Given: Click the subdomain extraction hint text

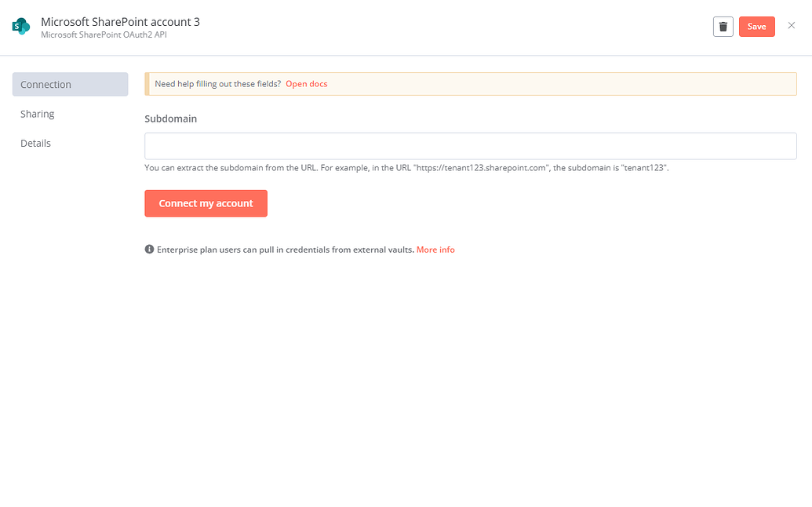Looking at the screenshot, I should coord(408,167).
